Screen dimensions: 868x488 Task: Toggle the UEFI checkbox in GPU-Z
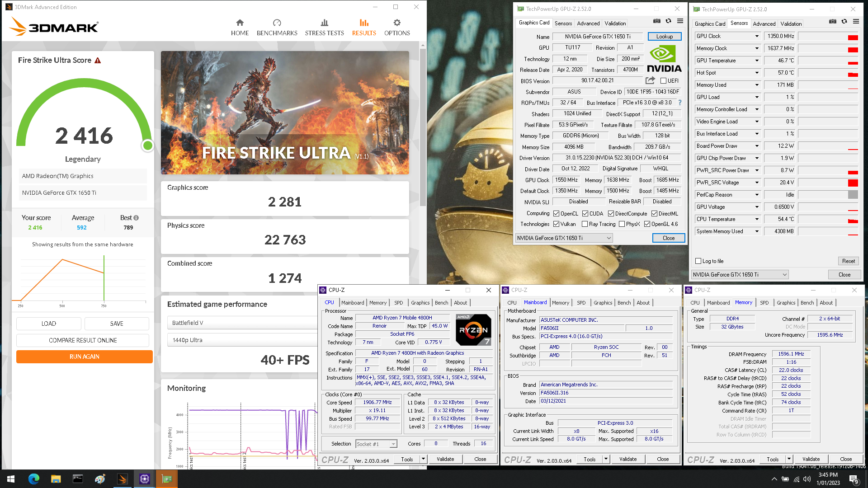[663, 81]
